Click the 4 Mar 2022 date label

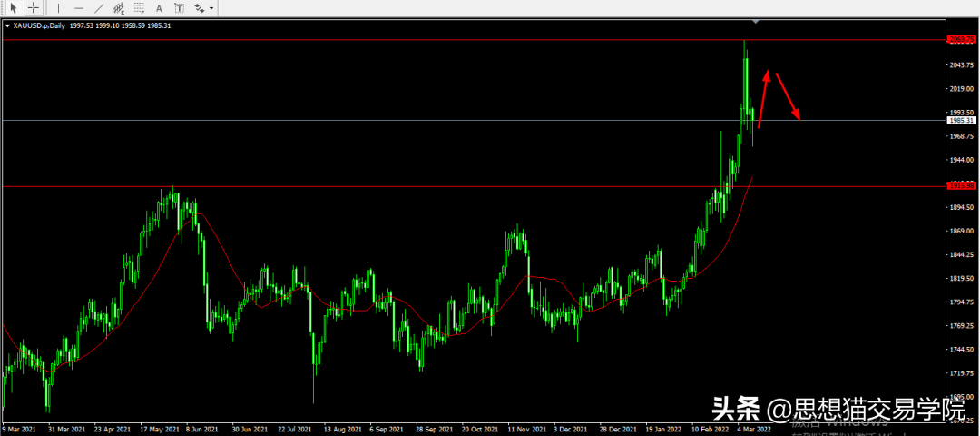click(x=753, y=430)
